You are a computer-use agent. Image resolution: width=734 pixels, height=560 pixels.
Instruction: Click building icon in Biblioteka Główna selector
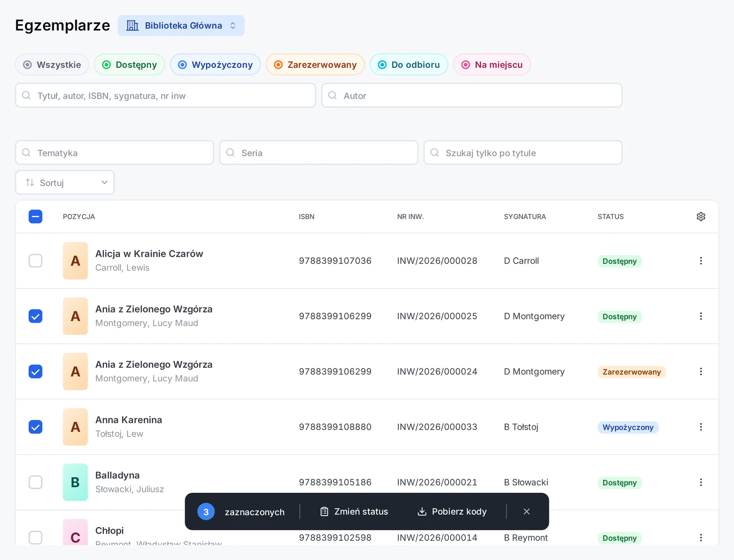tap(132, 26)
